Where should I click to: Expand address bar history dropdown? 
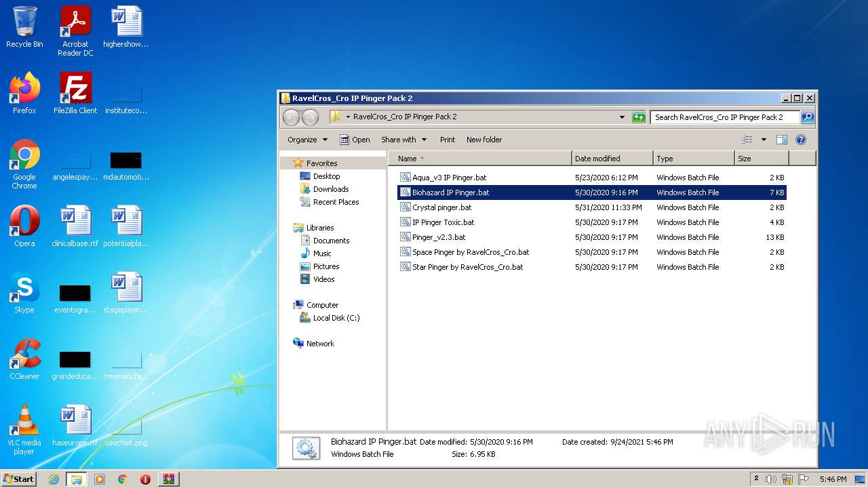[623, 117]
